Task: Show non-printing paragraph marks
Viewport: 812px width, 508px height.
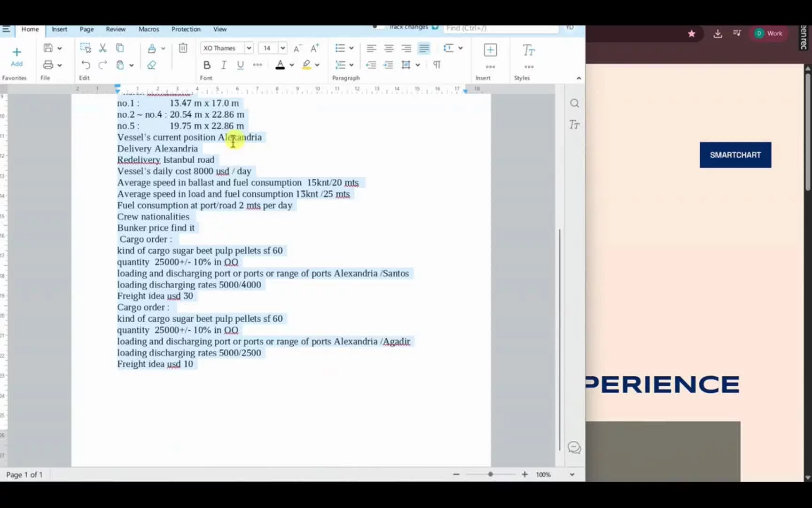Action: click(x=437, y=65)
